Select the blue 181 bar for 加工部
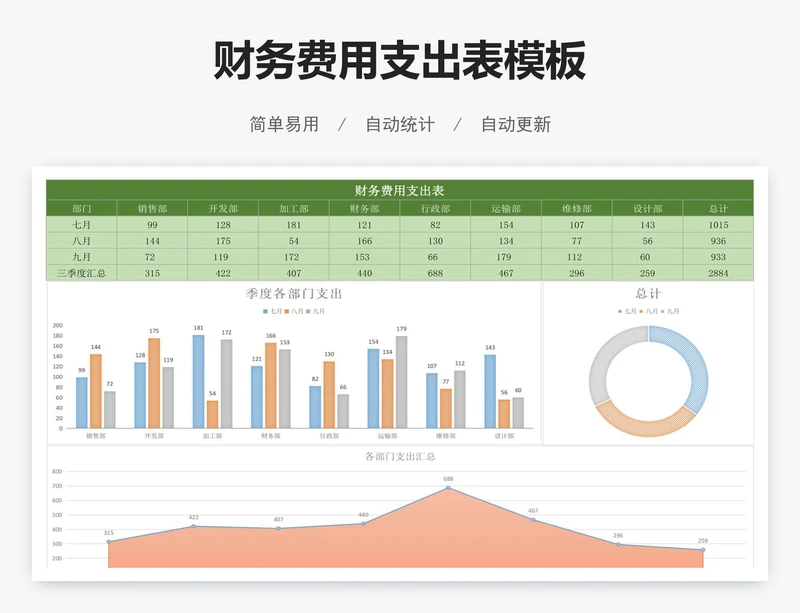Screen dimensions: 800x613 pyautogui.click(x=198, y=381)
